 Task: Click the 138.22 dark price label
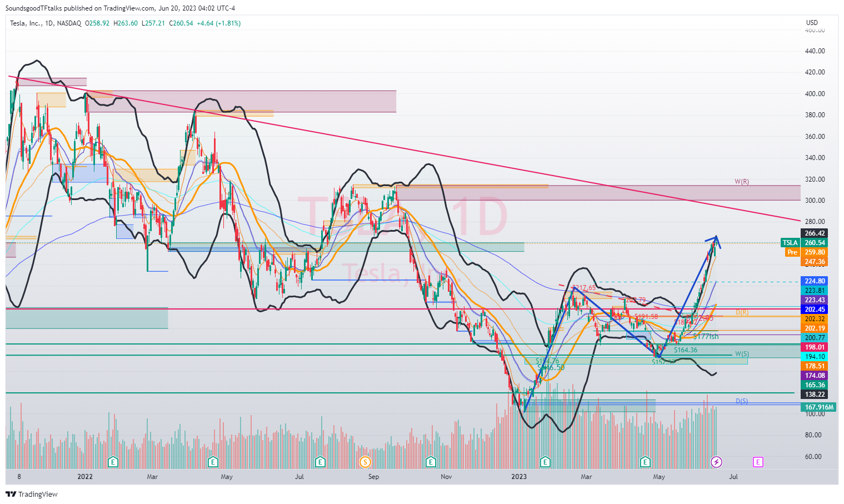[814, 394]
